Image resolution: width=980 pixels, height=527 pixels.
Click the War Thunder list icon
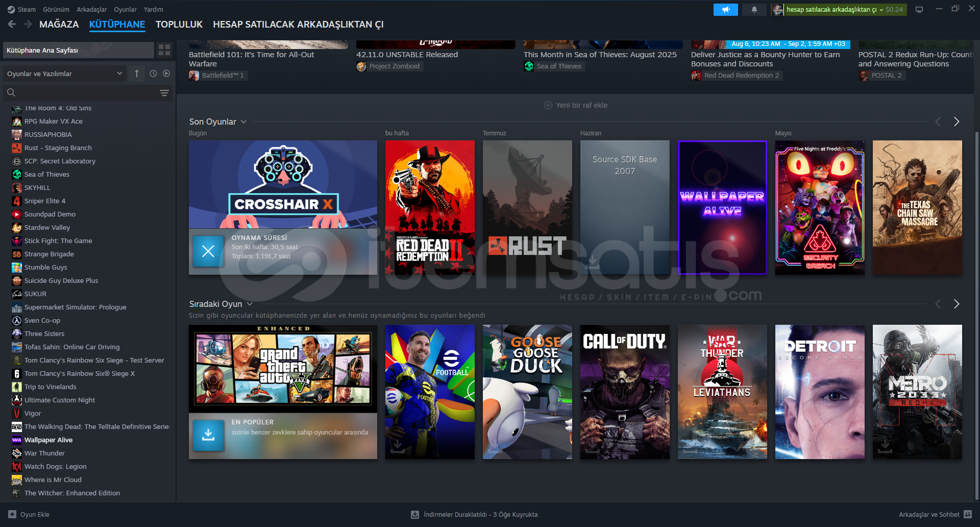coord(17,453)
